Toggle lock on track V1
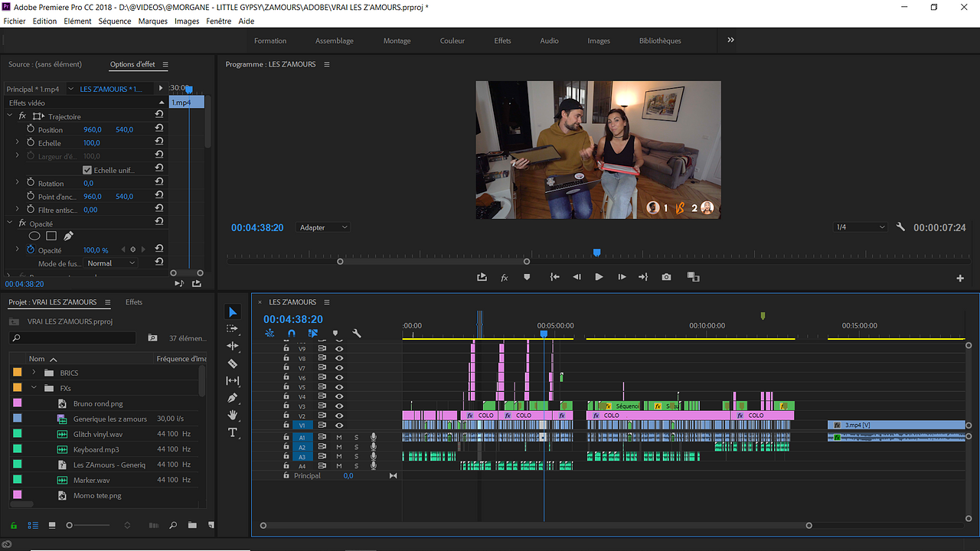 [x=286, y=425]
